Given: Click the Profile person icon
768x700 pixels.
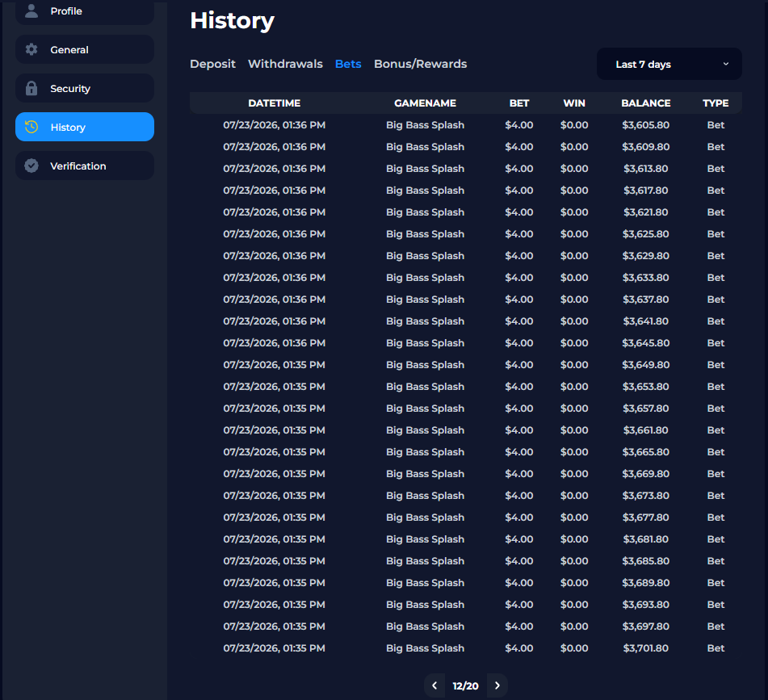Looking at the screenshot, I should tap(31, 10).
